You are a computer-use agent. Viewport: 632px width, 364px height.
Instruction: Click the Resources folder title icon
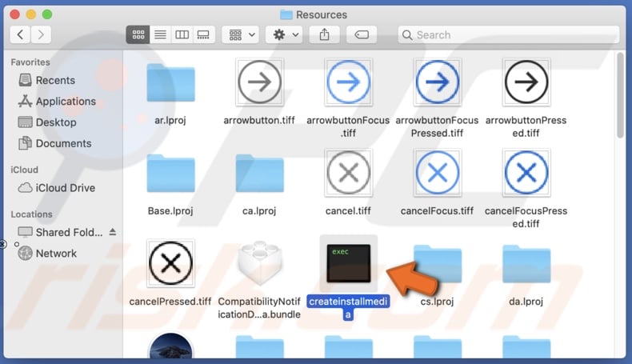pyautogui.click(x=286, y=15)
